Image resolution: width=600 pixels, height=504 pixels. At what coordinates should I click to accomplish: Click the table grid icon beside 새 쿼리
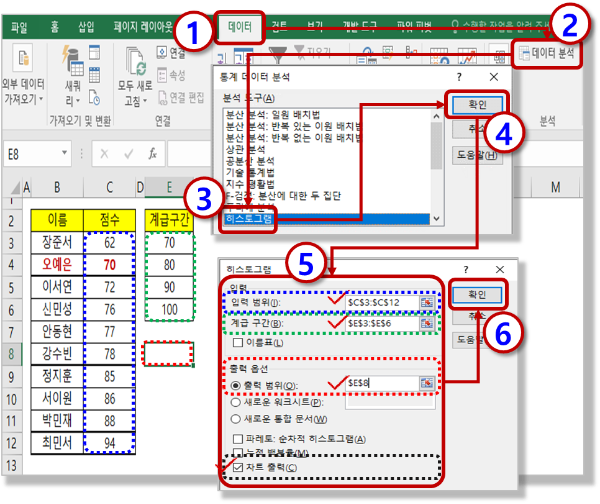[x=94, y=75]
